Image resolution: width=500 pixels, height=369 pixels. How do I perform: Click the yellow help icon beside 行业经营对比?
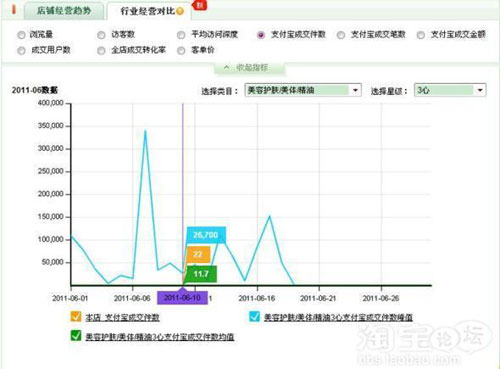pyautogui.click(x=180, y=11)
